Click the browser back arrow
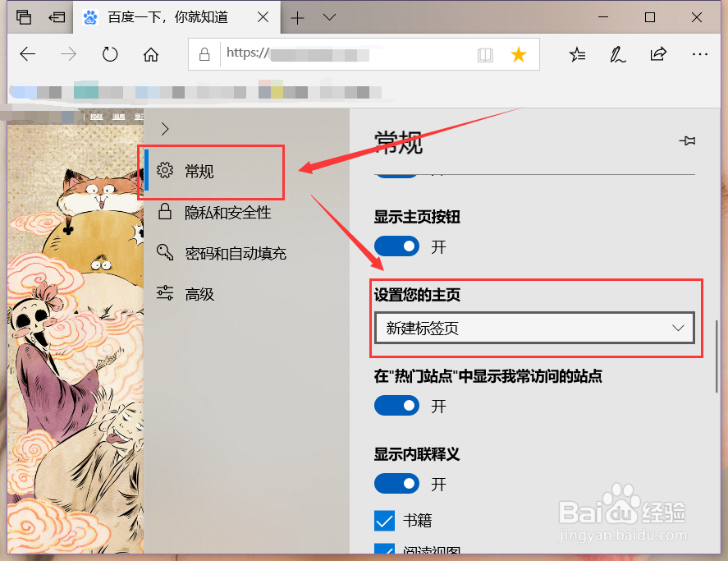This screenshot has height=561, width=728. (27, 54)
